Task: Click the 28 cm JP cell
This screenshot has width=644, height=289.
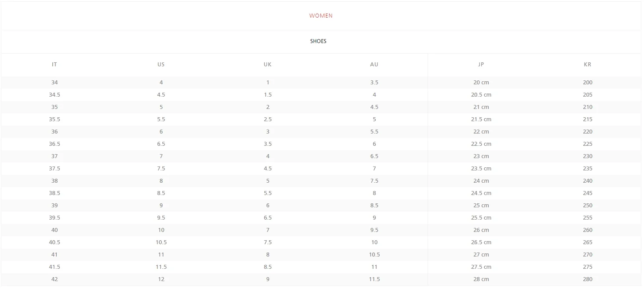Action: click(x=481, y=279)
